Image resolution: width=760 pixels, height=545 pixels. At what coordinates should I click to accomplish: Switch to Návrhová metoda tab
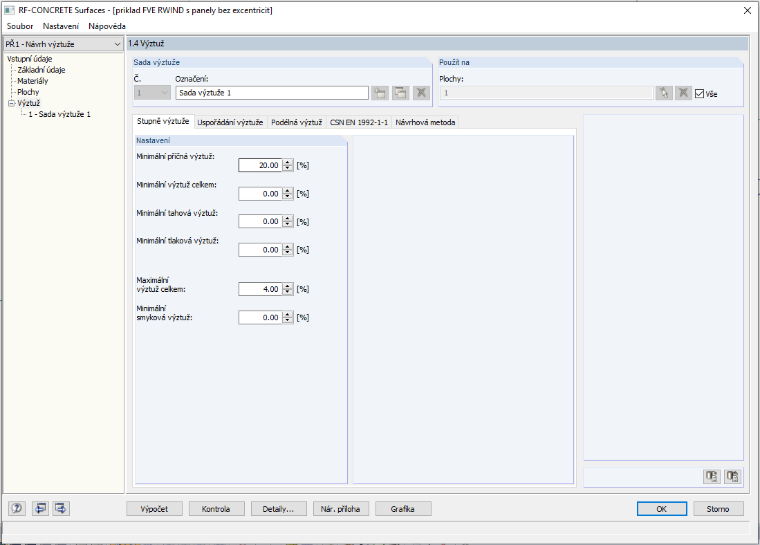tap(425, 122)
